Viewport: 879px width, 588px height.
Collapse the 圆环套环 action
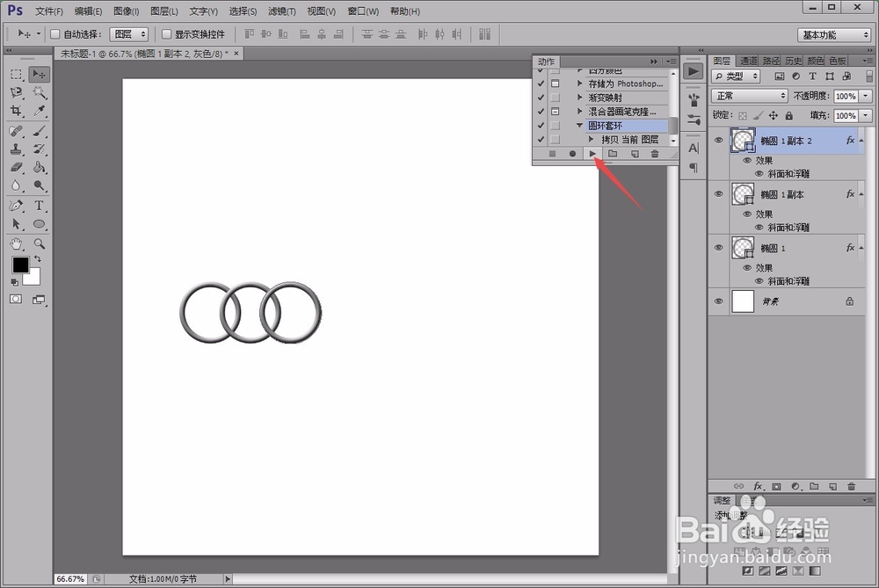(x=579, y=126)
